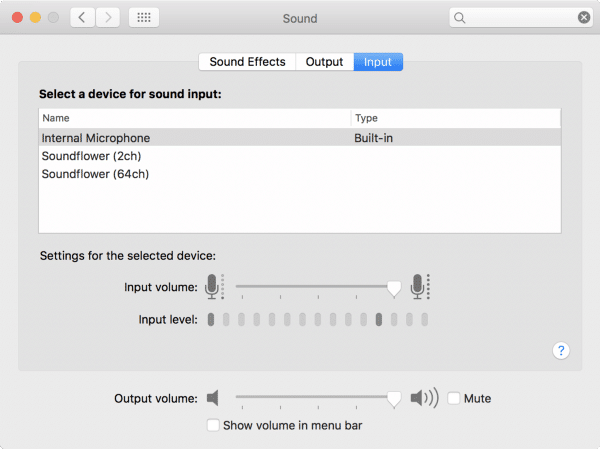Click the magnifying glass search icon
600x449 pixels.
[460, 18]
